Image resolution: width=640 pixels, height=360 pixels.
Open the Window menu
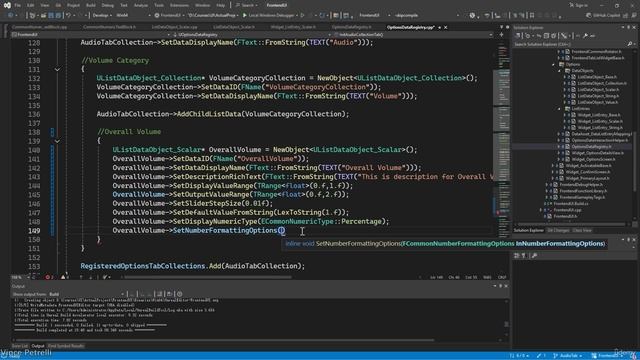pyautogui.click(x=202, y=5)
